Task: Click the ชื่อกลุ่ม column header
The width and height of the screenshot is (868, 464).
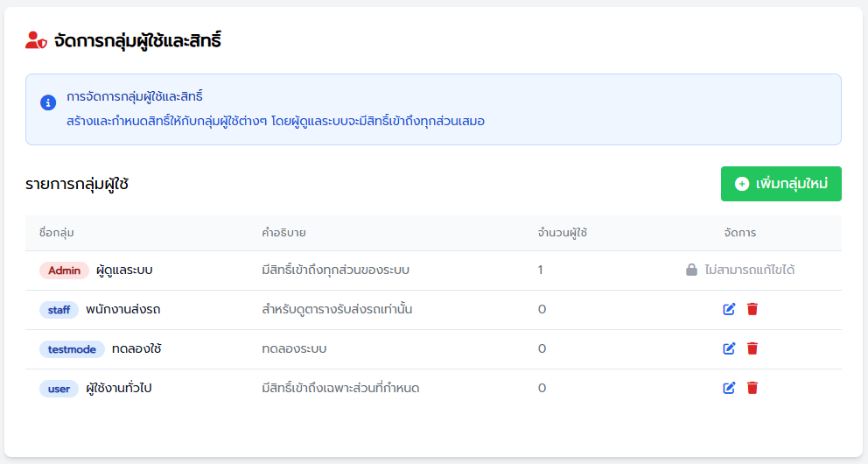Action: click(x=57, y=233)
